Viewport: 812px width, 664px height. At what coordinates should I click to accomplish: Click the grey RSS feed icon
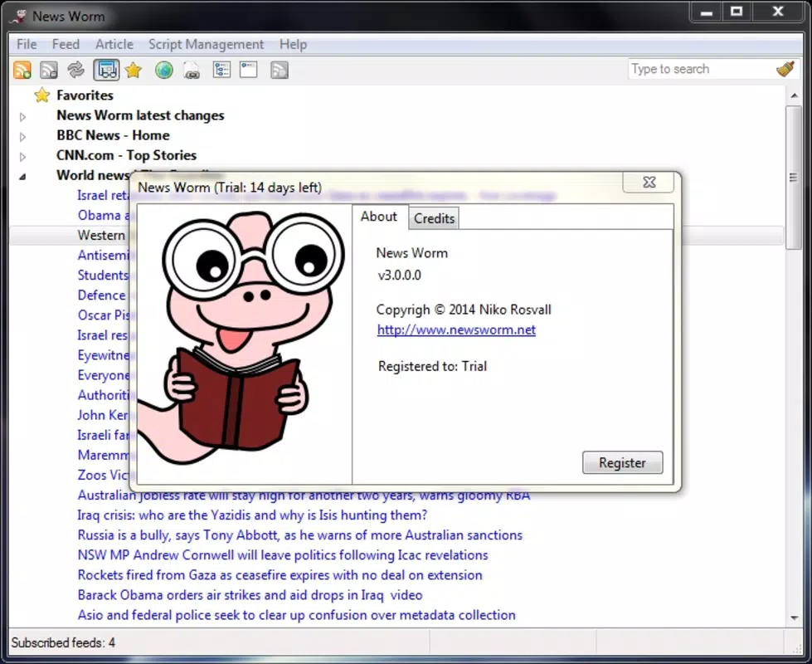click(x=280, y=70)
